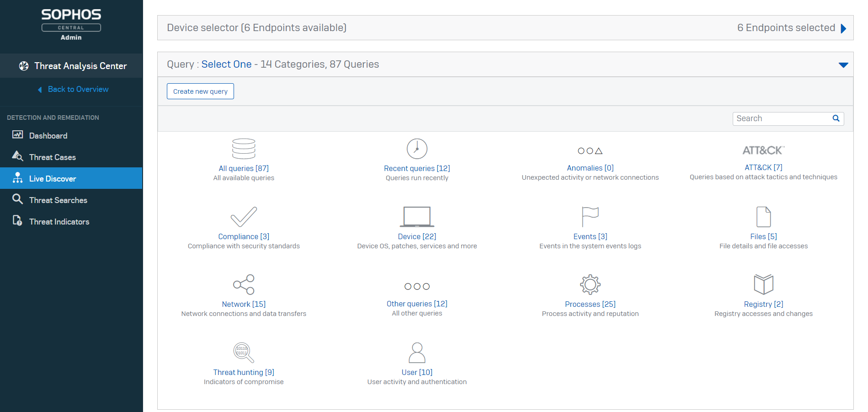Go to Dashboard in sidebar

pos(48,136)
